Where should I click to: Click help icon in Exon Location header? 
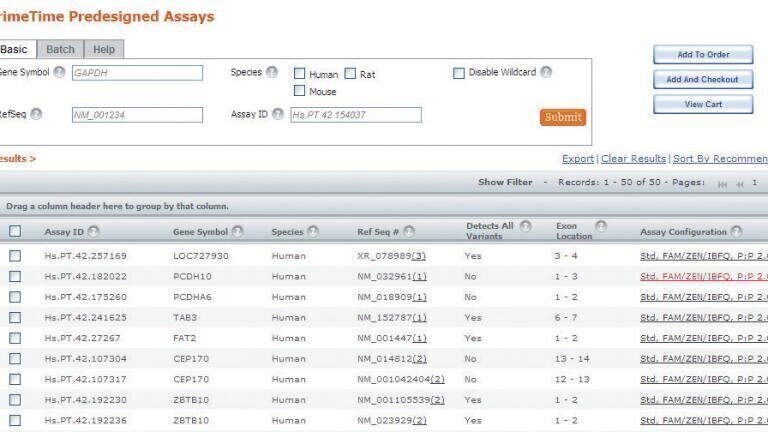[x=601, y=226]
